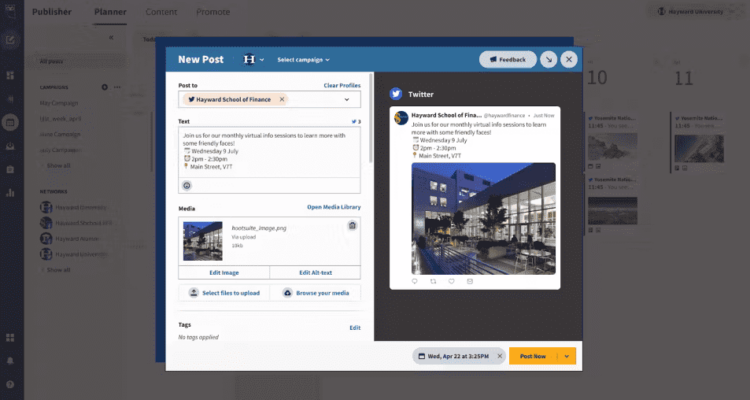Click the Twitter logo in preview pane
Image resolution: width=750 pixels, height=400 pixels.
click(396, 94)
